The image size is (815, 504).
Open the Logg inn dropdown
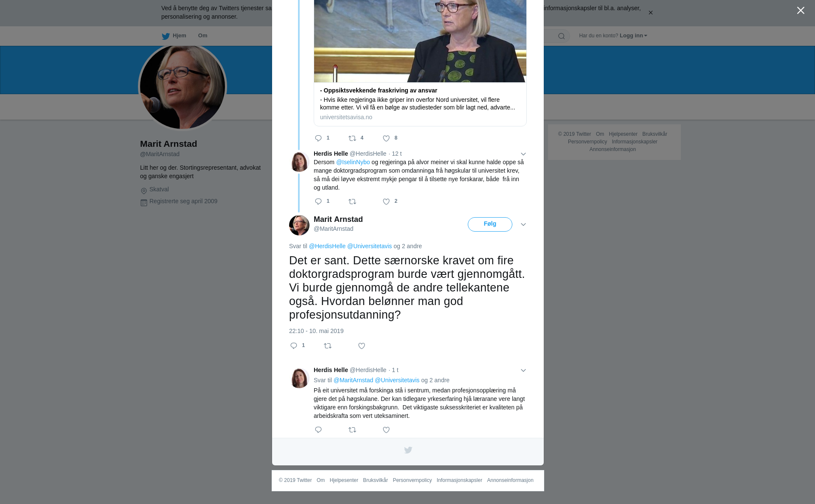[633, 36]
